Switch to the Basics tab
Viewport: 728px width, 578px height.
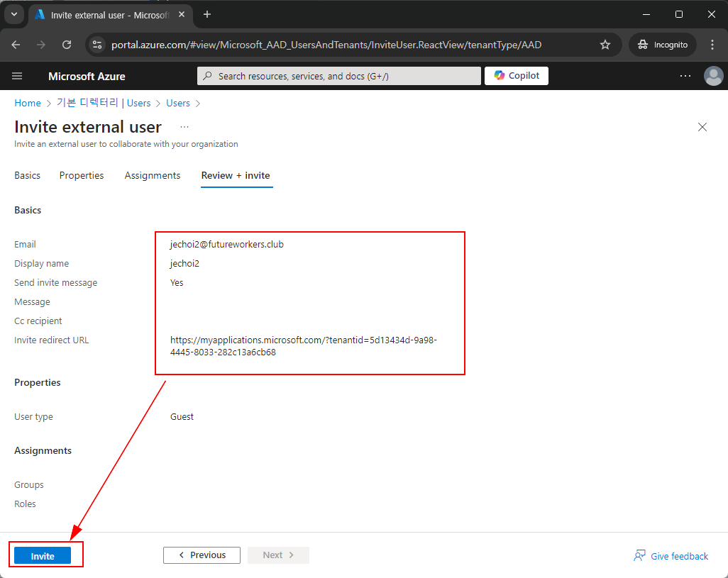point(28,175)
